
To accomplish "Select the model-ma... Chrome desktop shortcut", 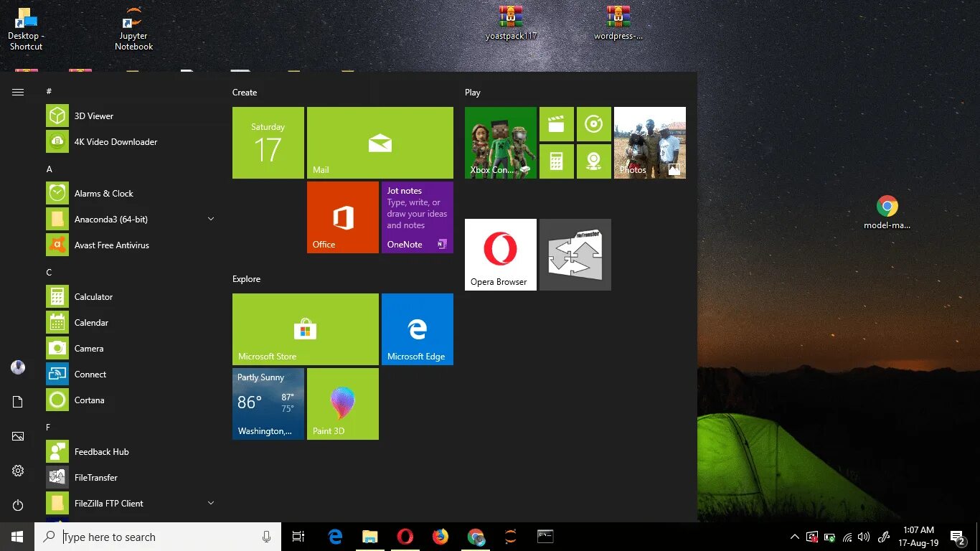I will [x=887, y=213].
